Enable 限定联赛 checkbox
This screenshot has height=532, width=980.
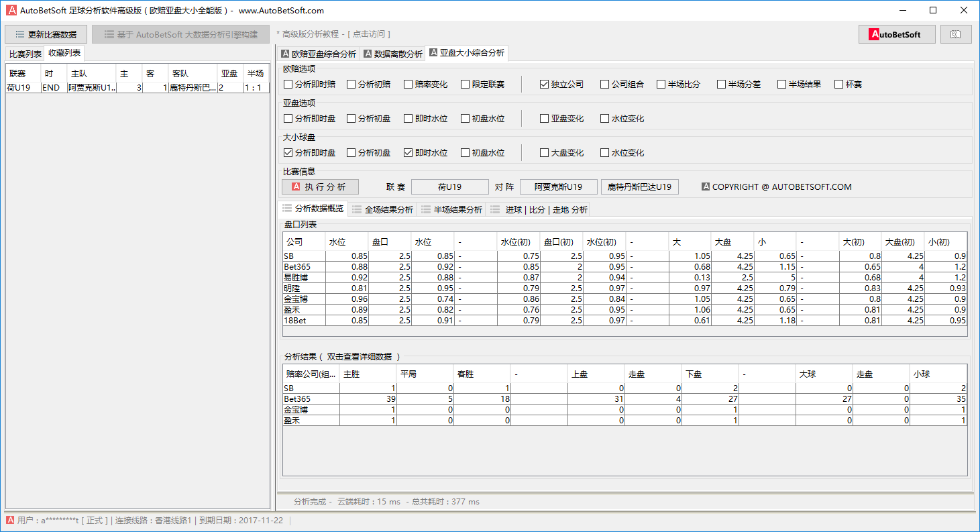482,85
